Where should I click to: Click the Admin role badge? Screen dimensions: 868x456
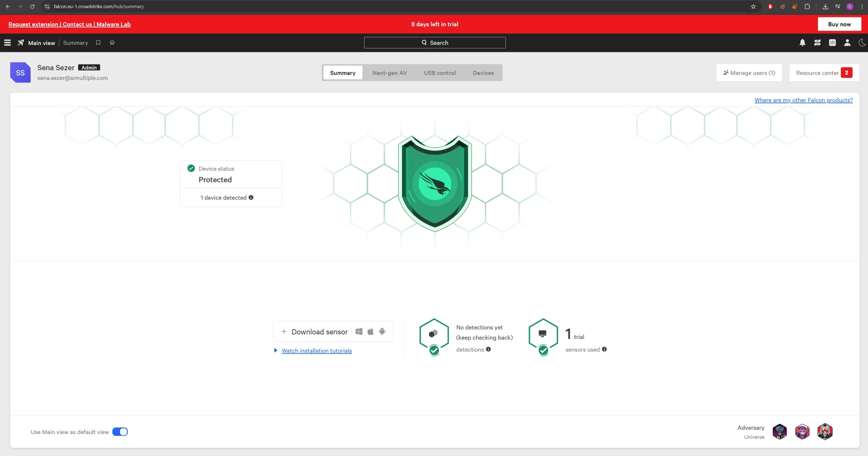click(89, 67)
